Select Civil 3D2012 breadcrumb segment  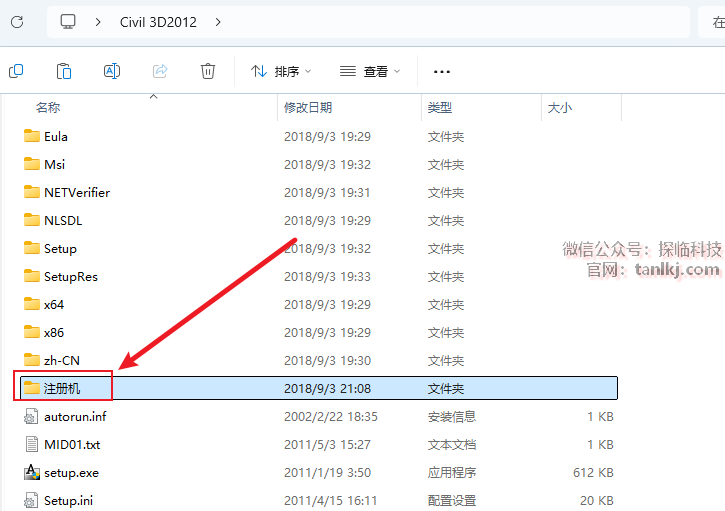[158, 22]
